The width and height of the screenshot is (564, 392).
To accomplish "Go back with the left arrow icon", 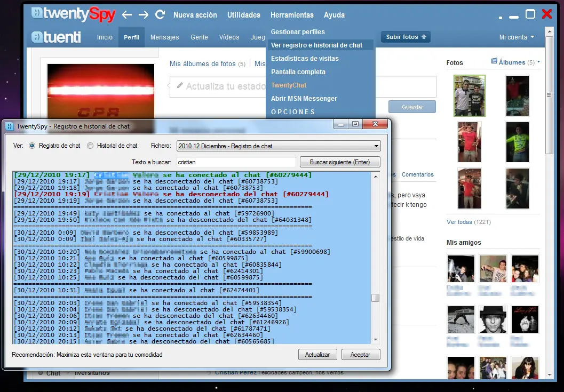I will [x=127, y=15].
